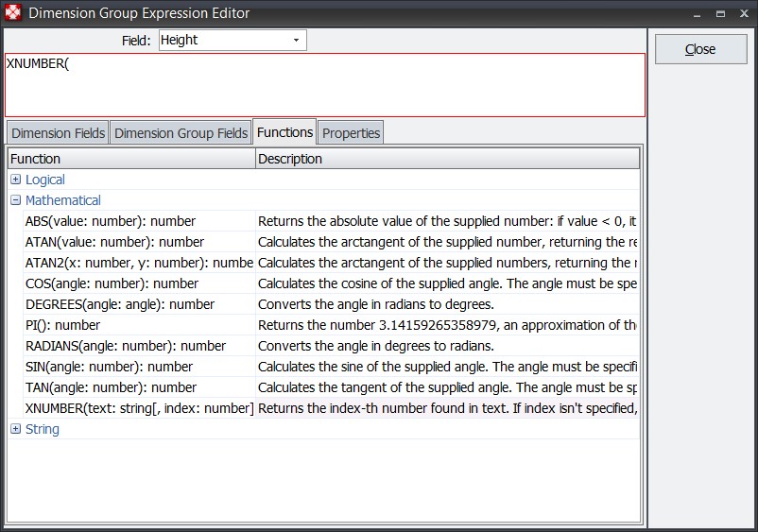Click the Description column header

pyautogui.click(x=447, y=159)
